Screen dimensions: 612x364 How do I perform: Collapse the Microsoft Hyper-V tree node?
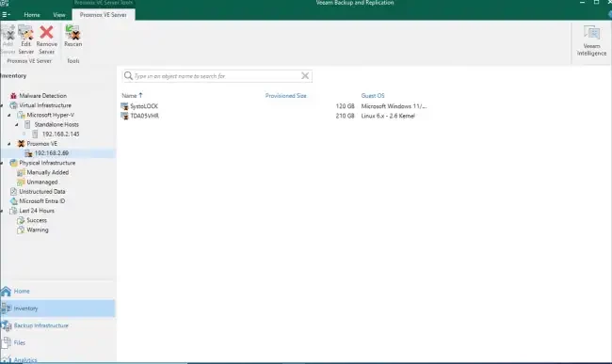[x=9, y=115]
